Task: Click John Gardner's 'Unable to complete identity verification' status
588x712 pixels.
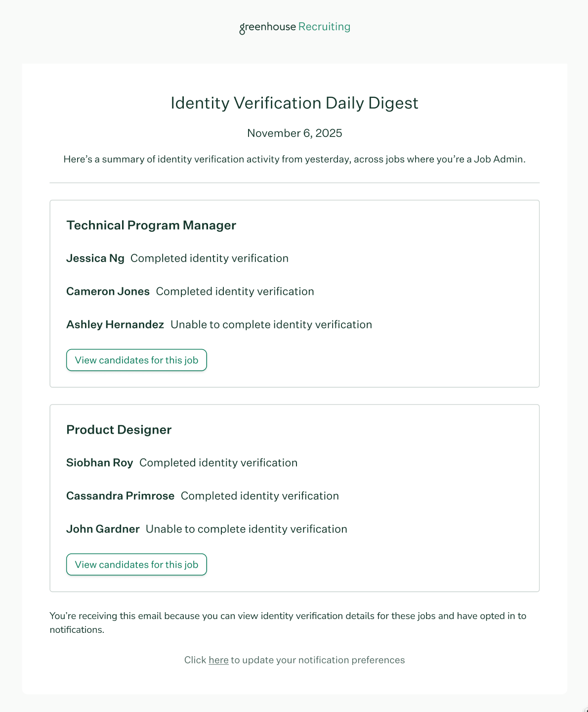Action: tap(246, 529)
